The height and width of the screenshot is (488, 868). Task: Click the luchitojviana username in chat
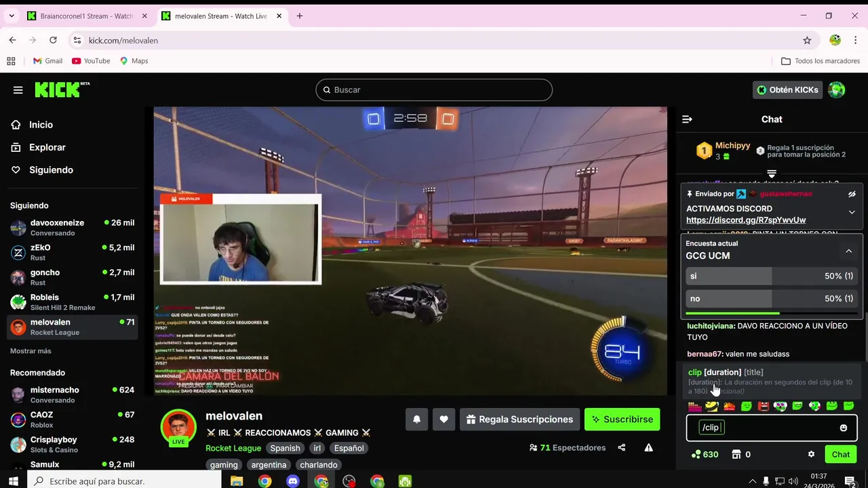pyautogui.click(x=711, y=326)
